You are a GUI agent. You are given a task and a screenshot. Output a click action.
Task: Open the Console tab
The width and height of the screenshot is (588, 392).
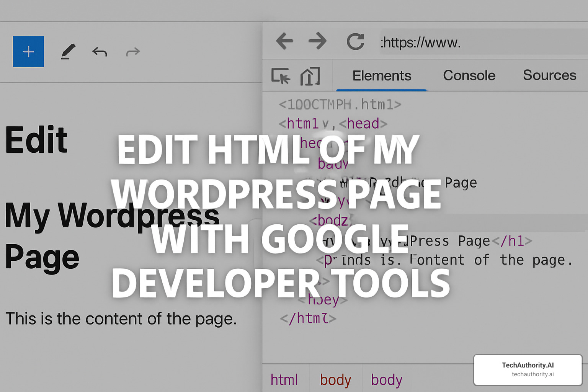click(469, 75)
